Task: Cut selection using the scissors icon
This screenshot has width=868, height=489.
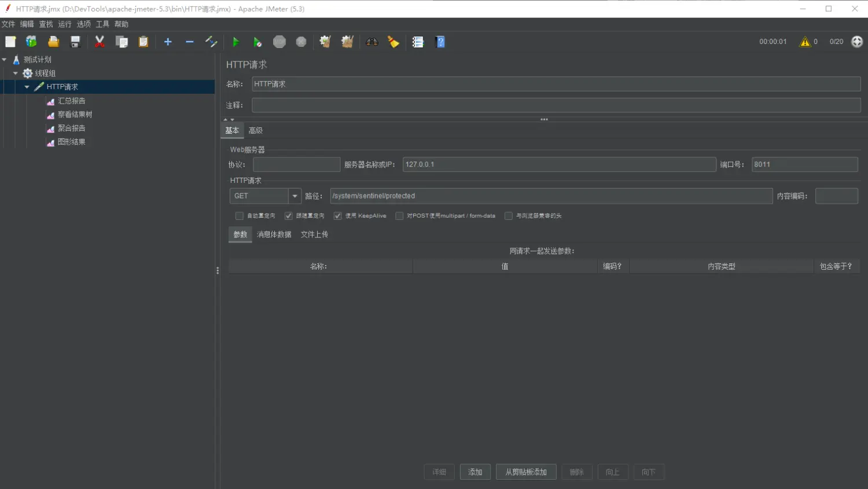Action: click(100, 42)
